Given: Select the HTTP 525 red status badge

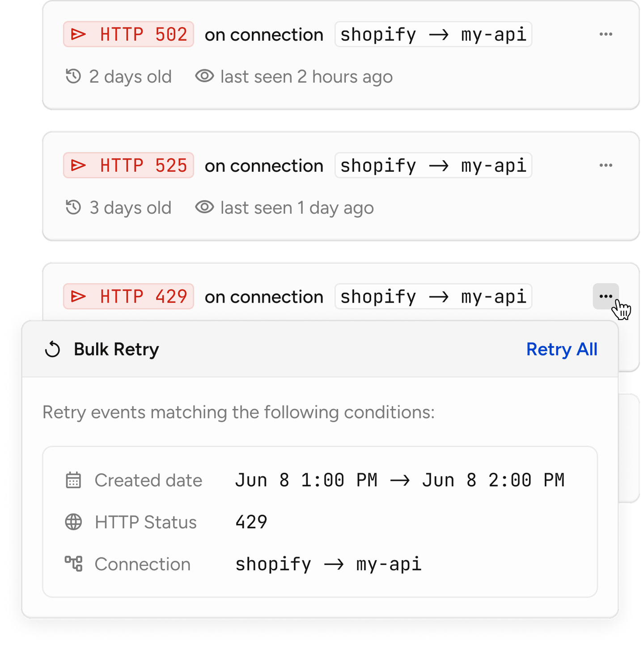Looking at the screenshot, I should [x=128, y=165].
